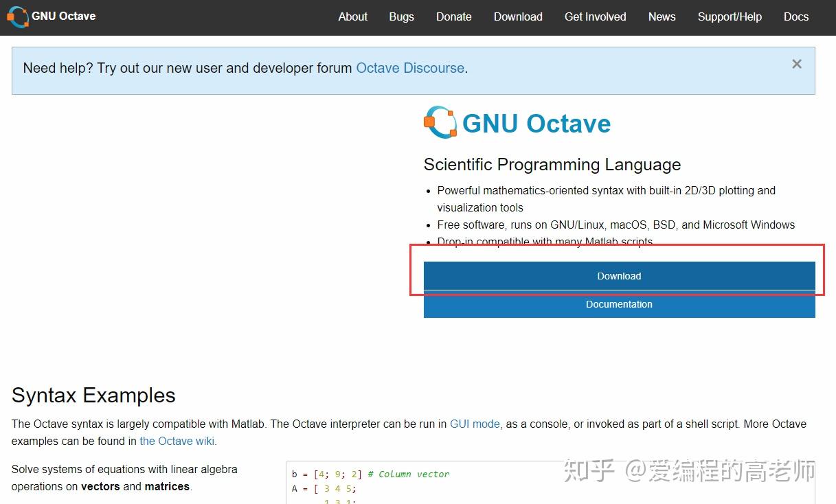Open the Bugs page
This screenshot has width=836, height=504.
pos(401,16)
